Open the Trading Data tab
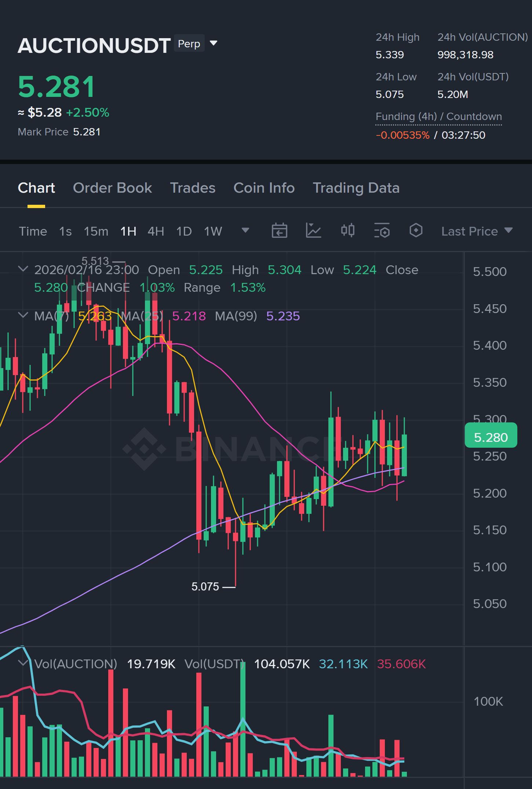532x789 pixels. (x=356, y=188)
